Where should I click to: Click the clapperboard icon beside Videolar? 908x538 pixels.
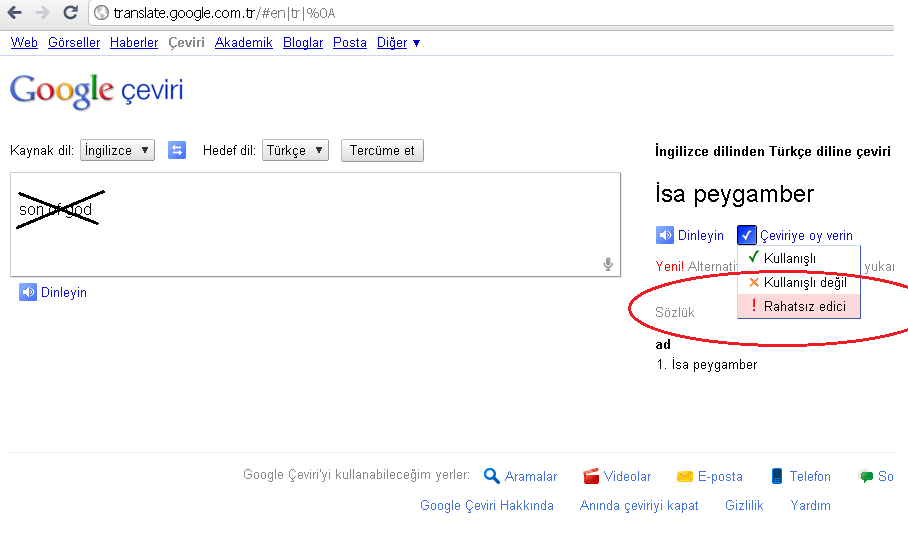tap(591, 475)
